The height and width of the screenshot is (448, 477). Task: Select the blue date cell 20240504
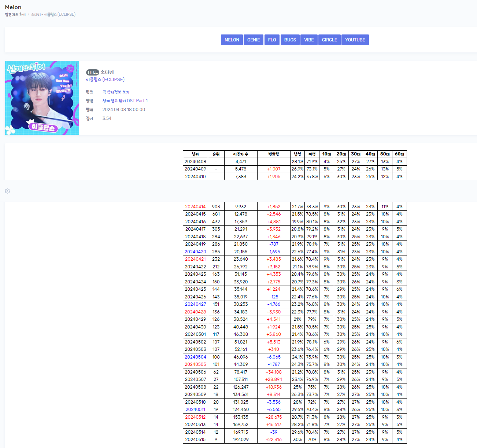(195, 357)
